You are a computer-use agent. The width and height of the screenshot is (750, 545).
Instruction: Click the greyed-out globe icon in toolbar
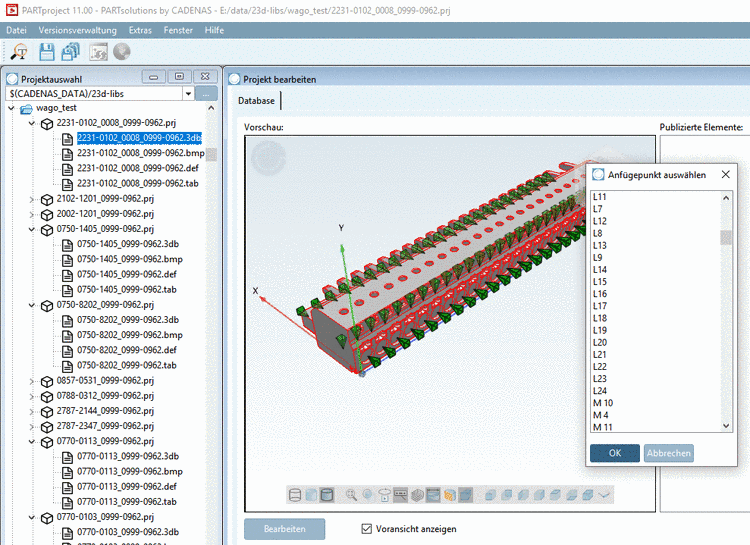tap(122, 52)
